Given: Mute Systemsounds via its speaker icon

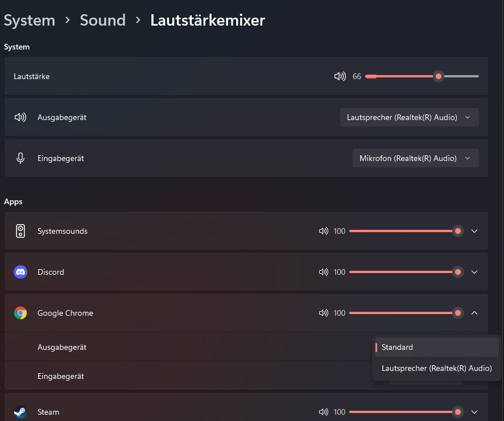Looking at the screenshot, I should [x=324, y=231].
